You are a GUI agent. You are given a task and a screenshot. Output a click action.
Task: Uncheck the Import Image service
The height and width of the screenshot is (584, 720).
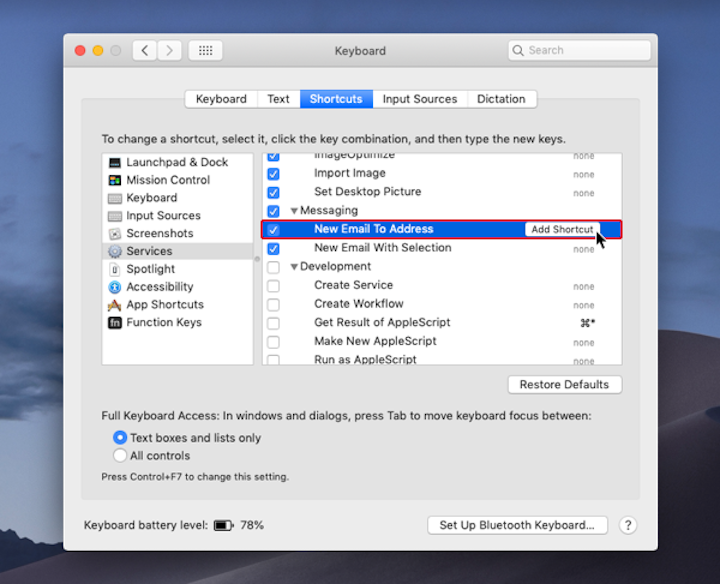(273, 174)
